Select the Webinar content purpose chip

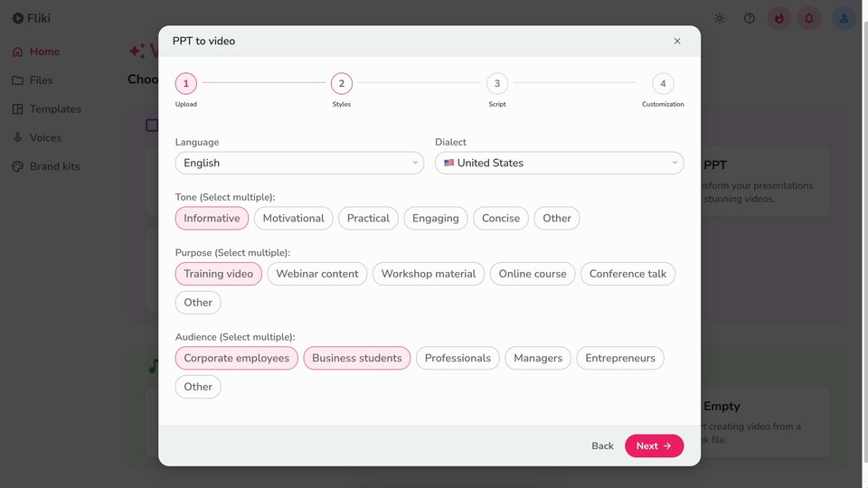pyautogui.click(x=317, y=274)
